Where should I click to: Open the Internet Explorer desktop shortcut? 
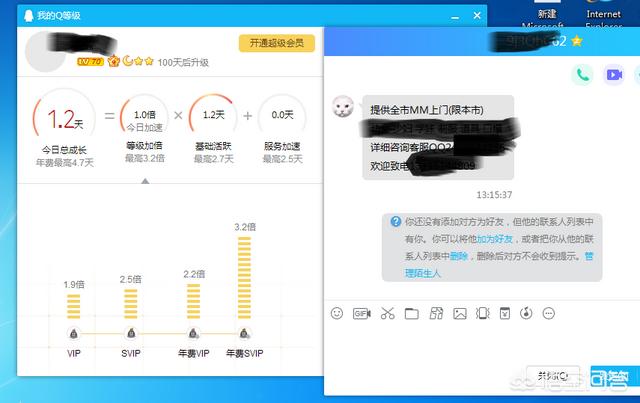pos(603,14)
